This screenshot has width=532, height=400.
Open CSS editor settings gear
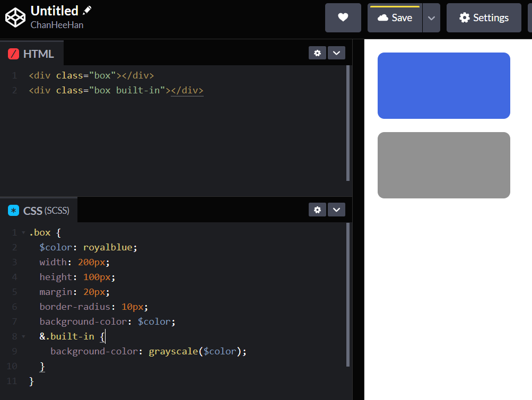pos(317,210)
